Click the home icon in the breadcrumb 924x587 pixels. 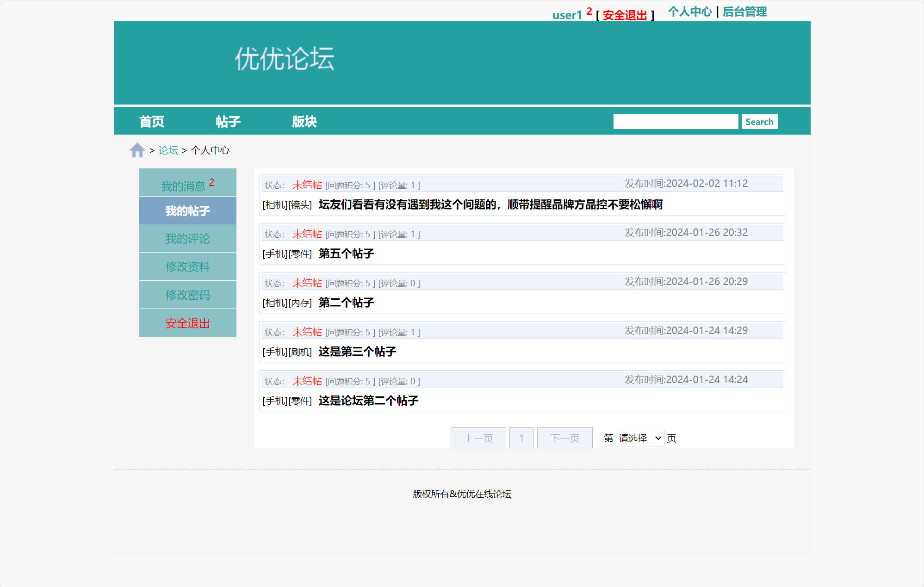(x=136, y=149)
